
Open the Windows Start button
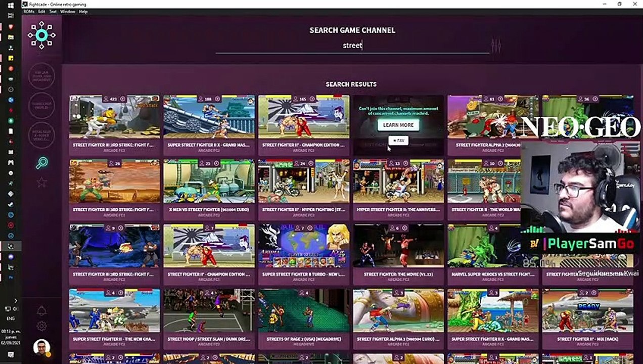11,6
